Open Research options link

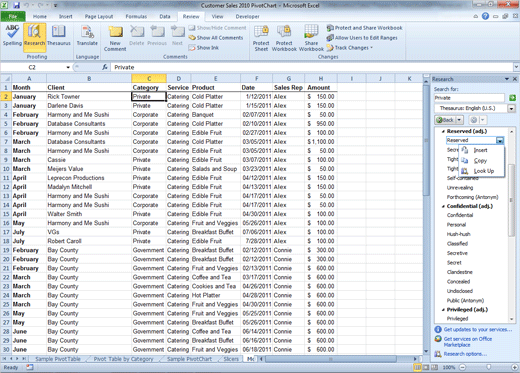[465, 354]
